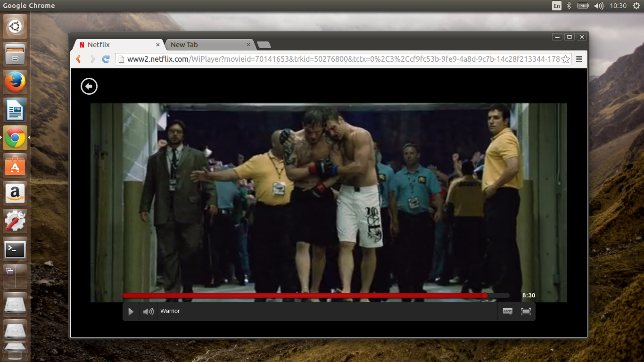Open the first mounted drive in the launcher
644x362 pixels.
[15, 304]
